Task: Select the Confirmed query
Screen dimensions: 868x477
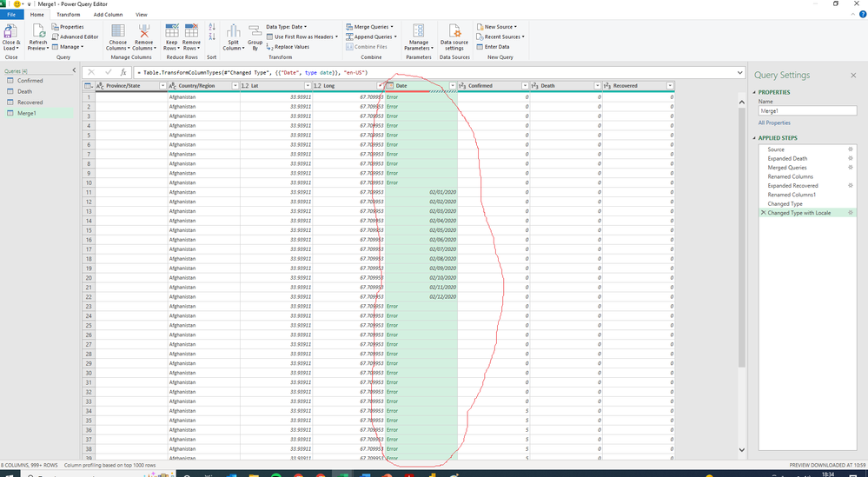Action: click(x=38, y=81)
